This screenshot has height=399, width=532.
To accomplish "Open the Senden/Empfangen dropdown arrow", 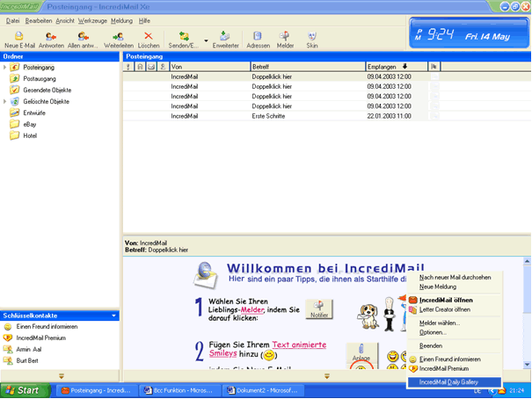I will click(206, 40).
